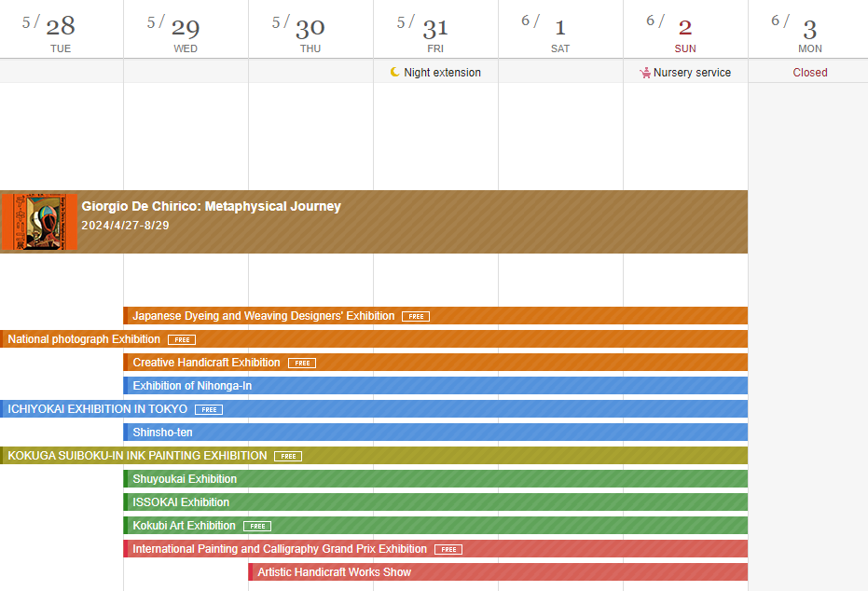Open Japanese Dyeing and Weaving Designers' Exhibition
Screen dimensions: 868x591
point(435,315)
